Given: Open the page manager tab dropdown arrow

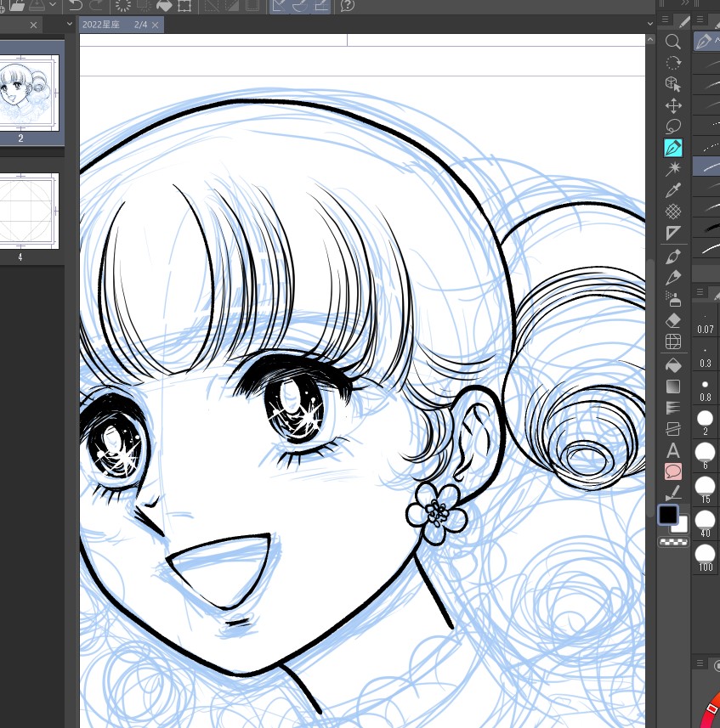Looking at the screenshot, I should (x=70, y=24).
